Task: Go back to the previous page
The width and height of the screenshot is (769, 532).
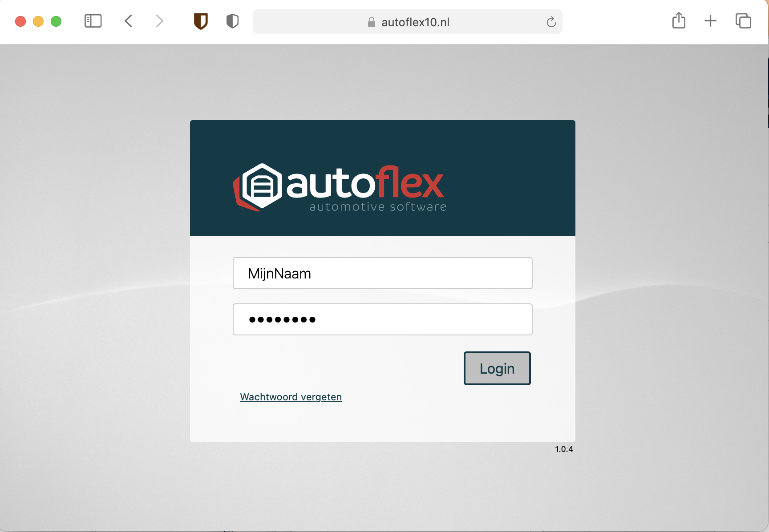Action: click(129, 21)
